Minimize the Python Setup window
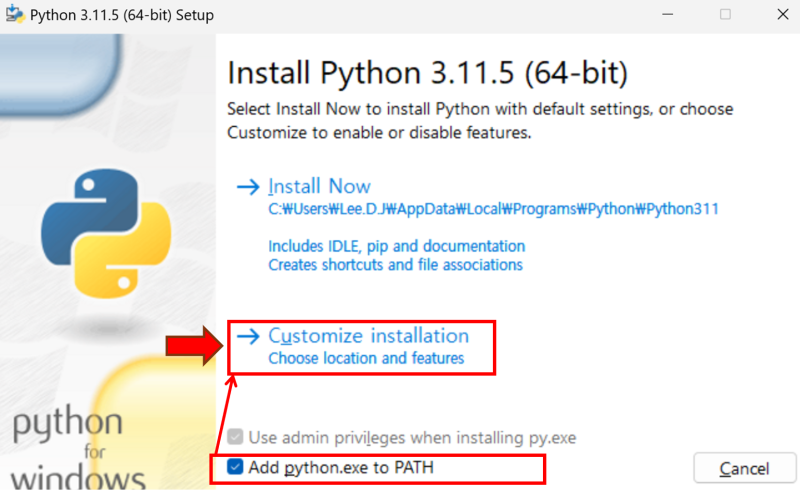The image size is (800, 493). [x=667, y=14]
